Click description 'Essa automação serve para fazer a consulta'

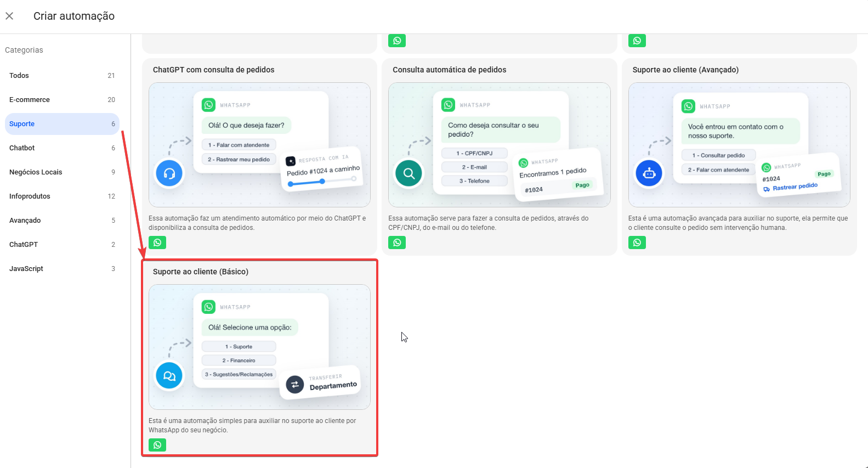pos(489,223)
